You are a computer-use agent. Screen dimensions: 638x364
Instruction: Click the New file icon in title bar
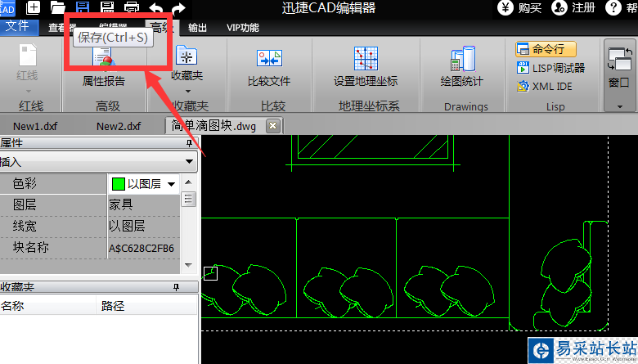(33, 7)
